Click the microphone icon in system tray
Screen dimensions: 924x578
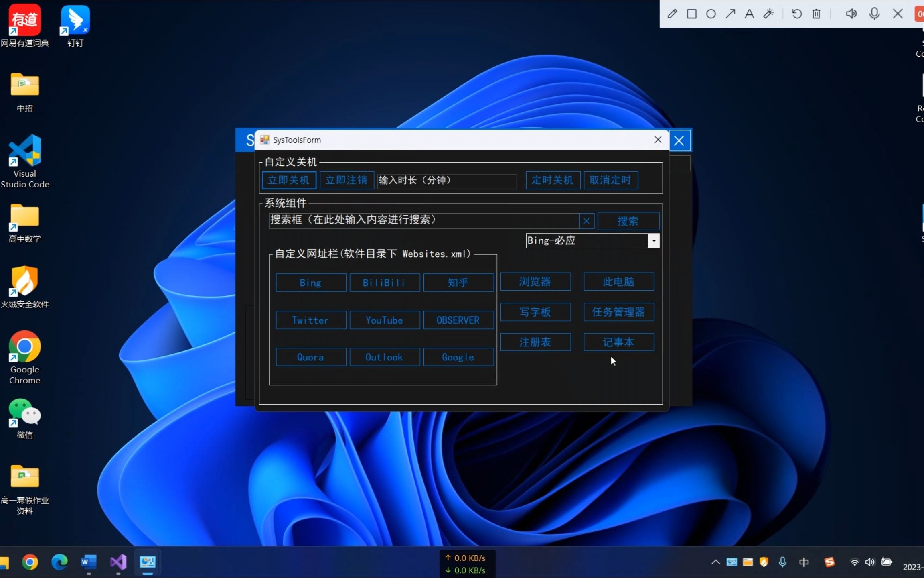[x=782, y=562]
